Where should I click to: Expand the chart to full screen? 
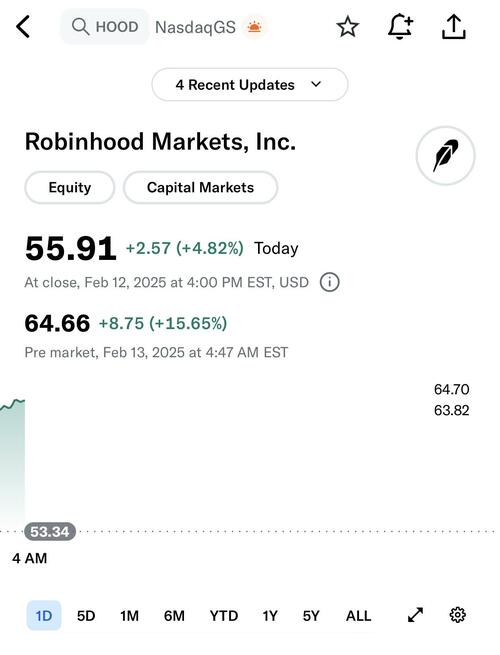pyautogui.click(x=415, y=615)
